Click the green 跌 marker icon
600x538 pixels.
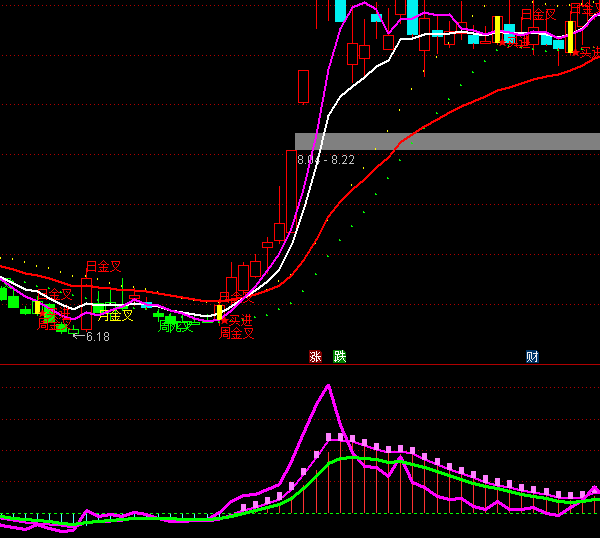[340, 356]
